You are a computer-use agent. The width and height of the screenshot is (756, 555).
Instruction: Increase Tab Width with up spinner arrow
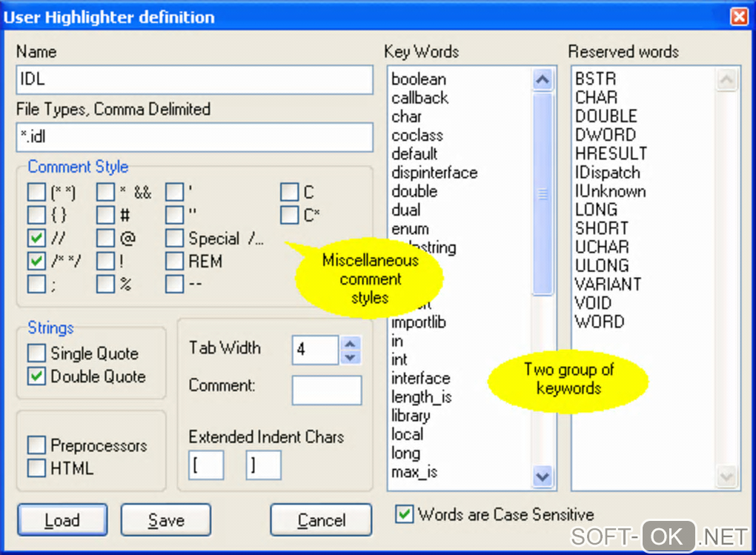(351, 343)
